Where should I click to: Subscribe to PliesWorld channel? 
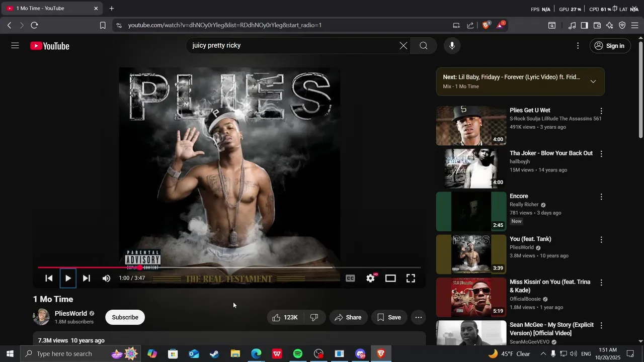click(x=125, y=317)
